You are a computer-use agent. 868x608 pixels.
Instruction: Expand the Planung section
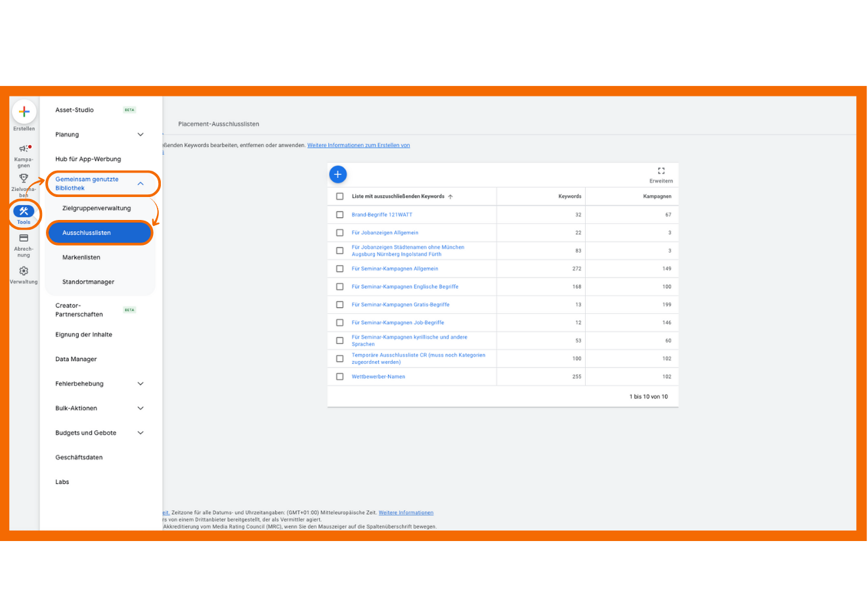click(x=140, y=135)
